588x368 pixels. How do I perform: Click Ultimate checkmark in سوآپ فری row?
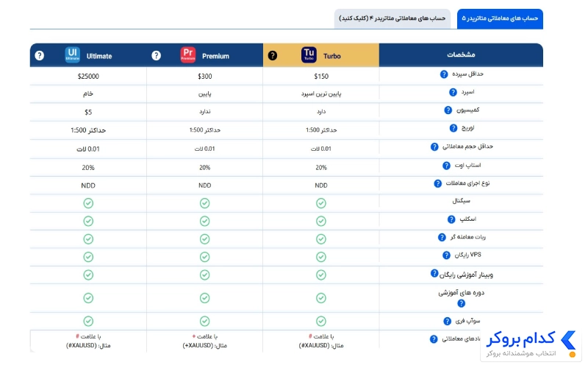click(x=88, y=321)
